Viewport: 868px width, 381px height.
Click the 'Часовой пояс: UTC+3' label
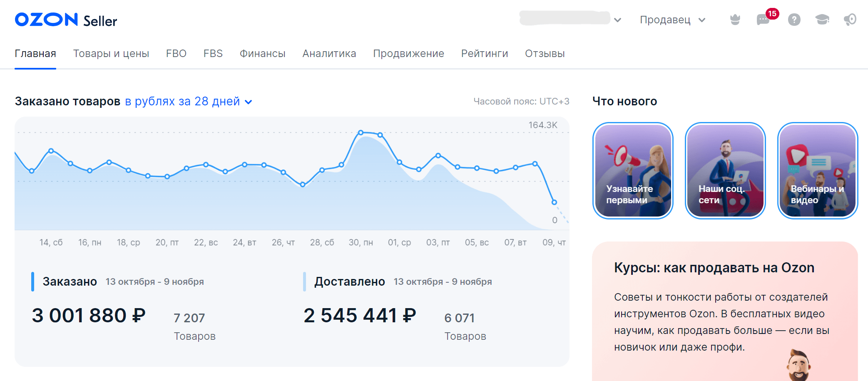pos(521,101)
